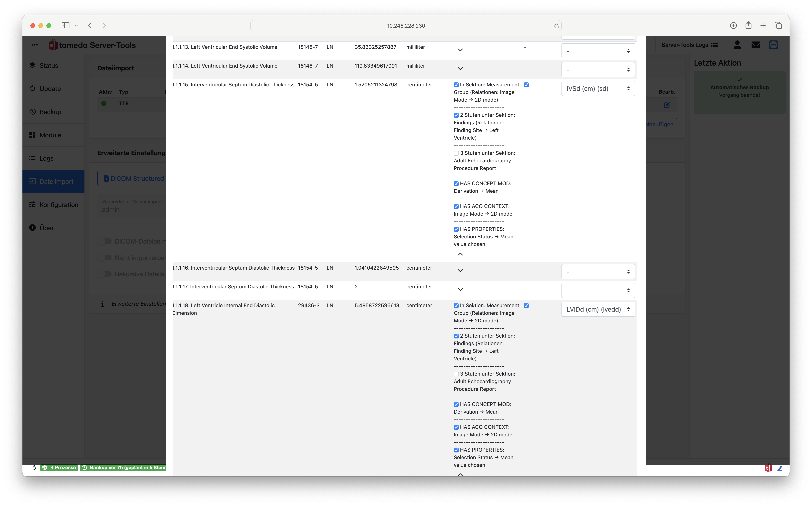
Task: Click the red tomedo icon at bottom right
Action: pos(768,468)
